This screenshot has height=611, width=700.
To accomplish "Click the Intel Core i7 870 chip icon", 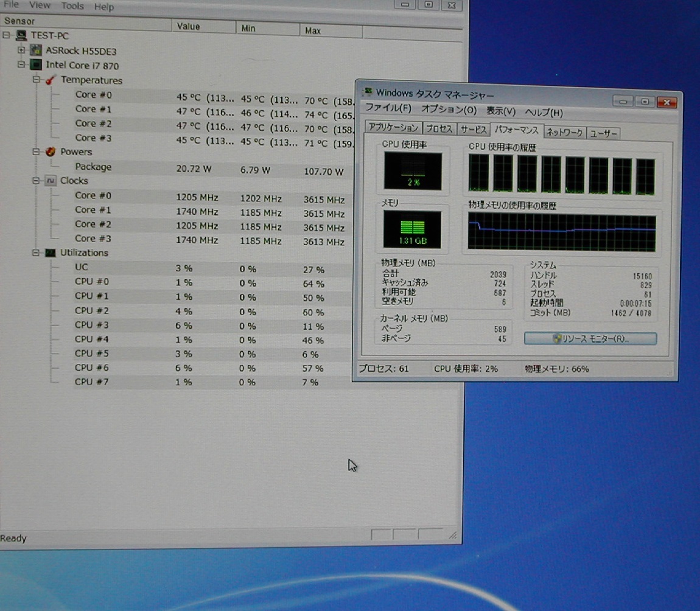I will [x=36, y=65].
